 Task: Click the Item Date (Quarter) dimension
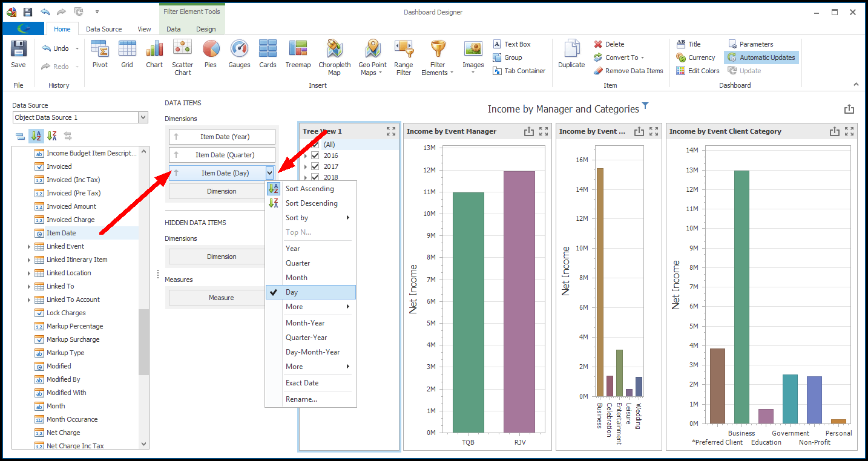(x=222, y=155)
